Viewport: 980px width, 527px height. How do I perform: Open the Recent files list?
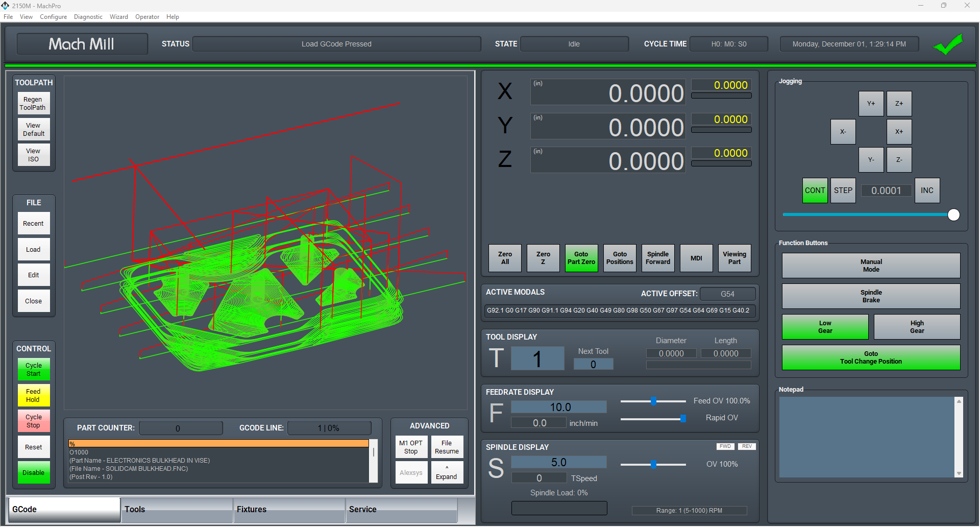click(x=34, y=224)
